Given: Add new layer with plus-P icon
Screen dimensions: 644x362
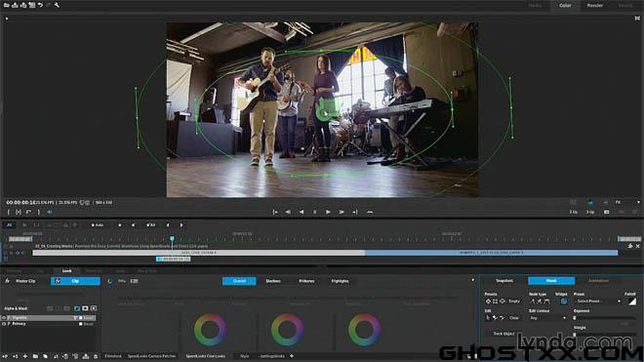Looking at the screenshot, I should click(6, 356).
